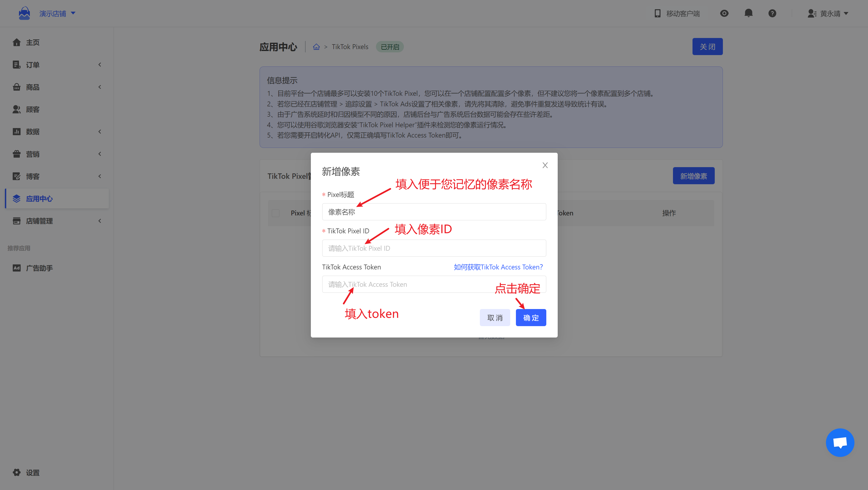Click the customer icon beside 顾客

pyautogui.click(x=17, y=109)
